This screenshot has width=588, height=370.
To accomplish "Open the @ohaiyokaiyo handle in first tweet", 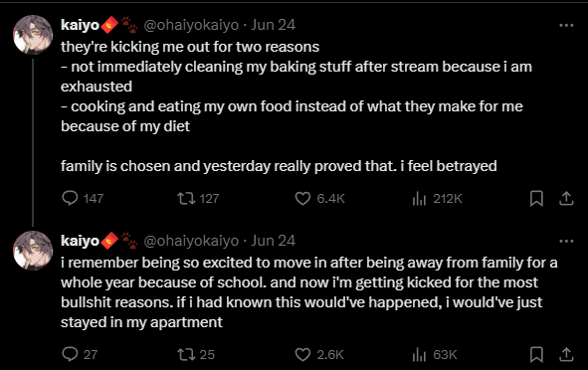I will tap(191, 25).
